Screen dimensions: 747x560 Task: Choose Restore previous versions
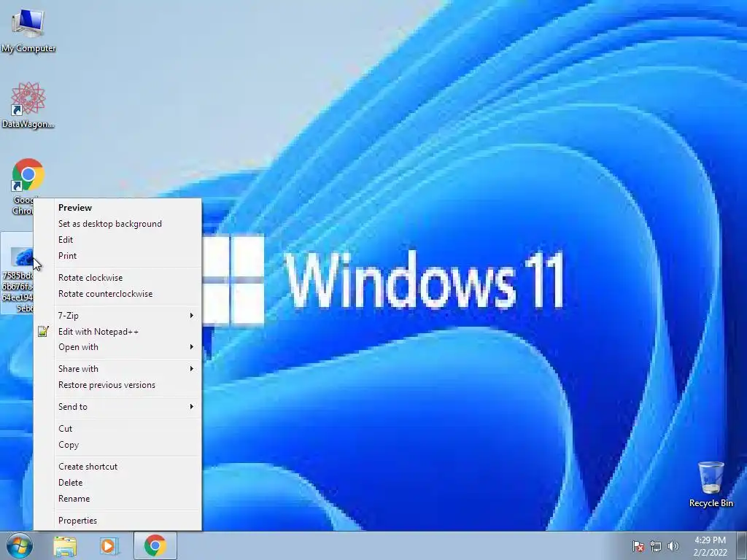117,385
